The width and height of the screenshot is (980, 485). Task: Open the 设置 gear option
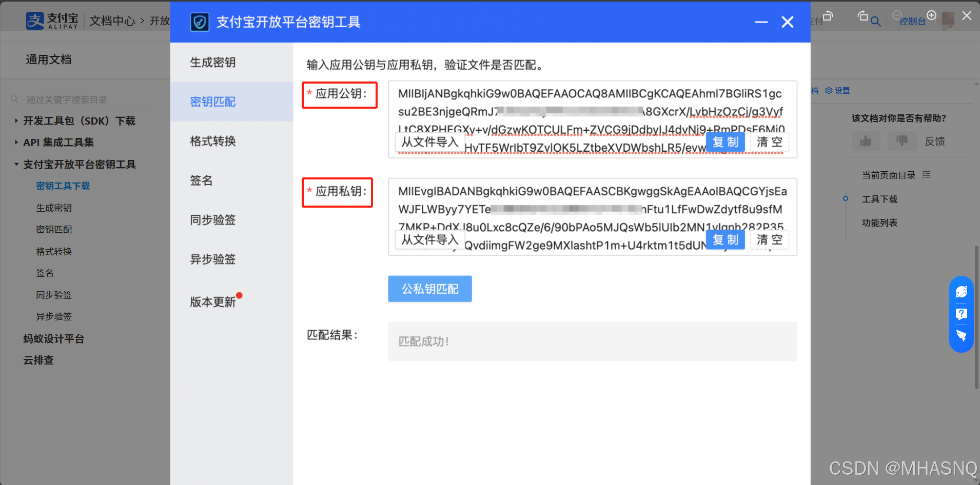pyautogui.click(x=837, y=91)
